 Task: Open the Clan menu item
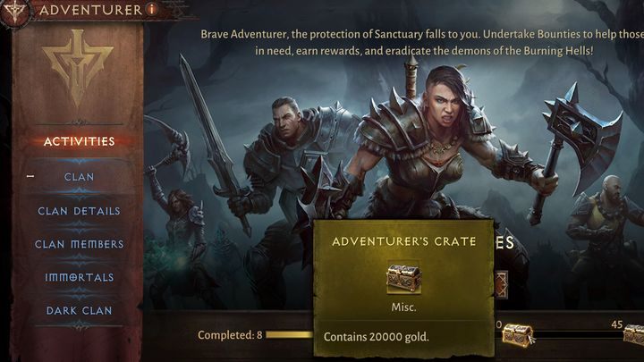[79, 177]
